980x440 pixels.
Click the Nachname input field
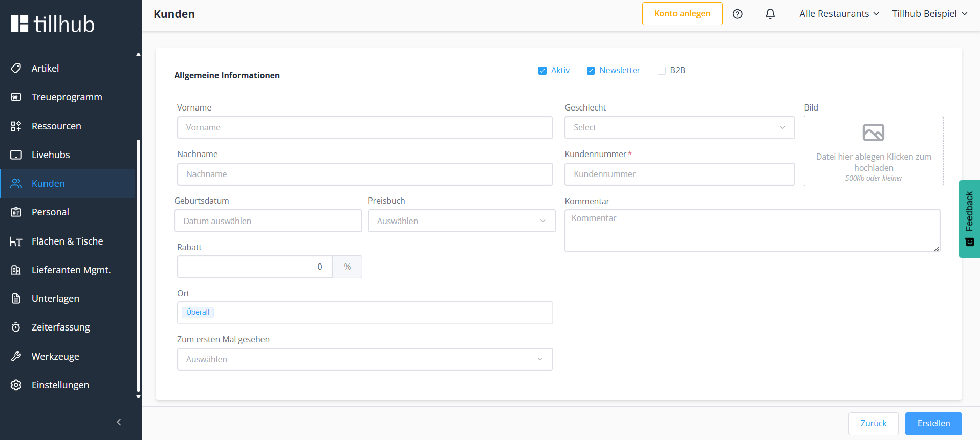(x=365, y=174)
